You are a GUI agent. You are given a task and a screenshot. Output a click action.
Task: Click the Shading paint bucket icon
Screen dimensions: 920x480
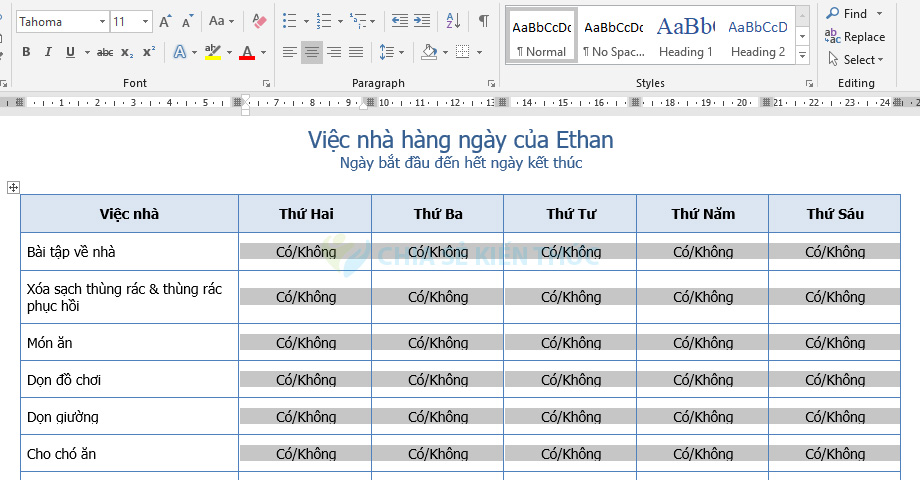[429, 52]
